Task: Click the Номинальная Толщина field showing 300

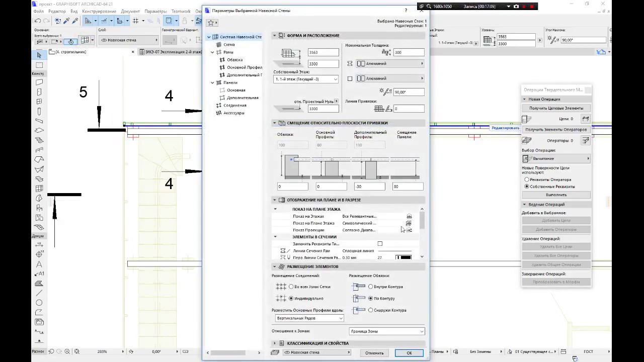Action: (x=409, y=52)
